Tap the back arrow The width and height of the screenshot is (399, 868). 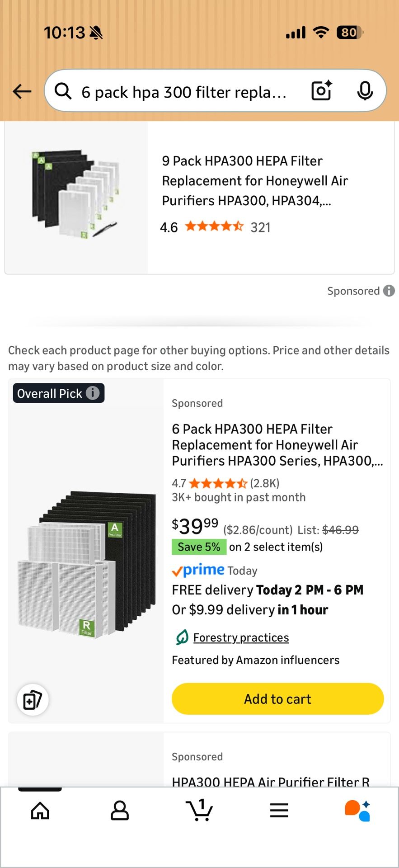[22, 92]
